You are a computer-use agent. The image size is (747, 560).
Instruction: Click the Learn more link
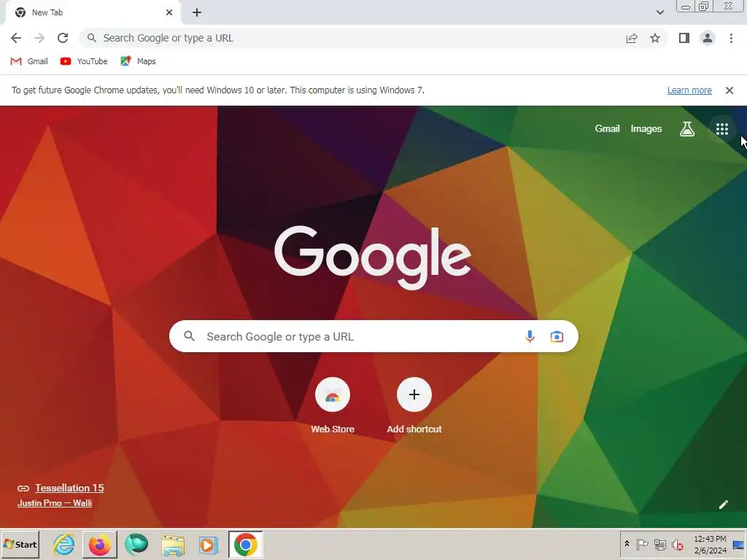pyautogui.click(x=689, y=90)
